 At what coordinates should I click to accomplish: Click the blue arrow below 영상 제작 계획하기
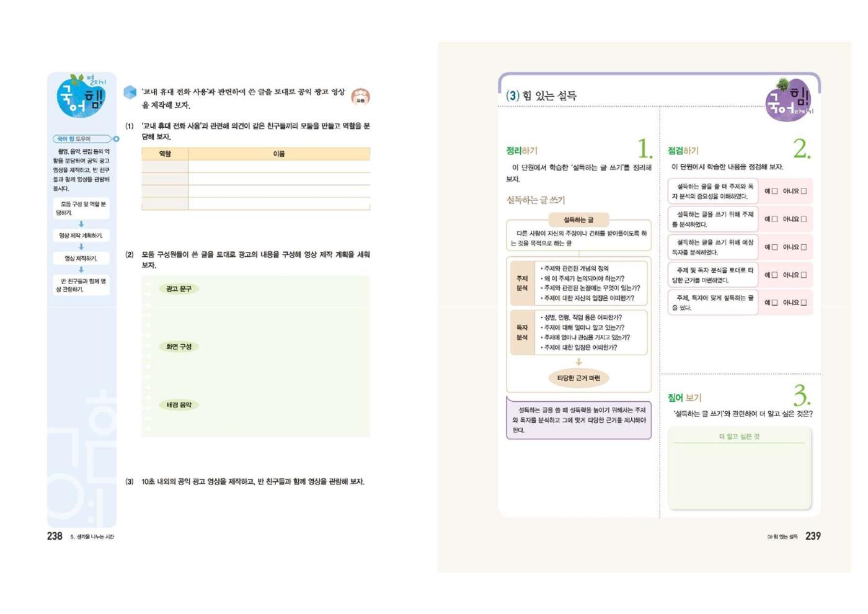click(81, 247)
